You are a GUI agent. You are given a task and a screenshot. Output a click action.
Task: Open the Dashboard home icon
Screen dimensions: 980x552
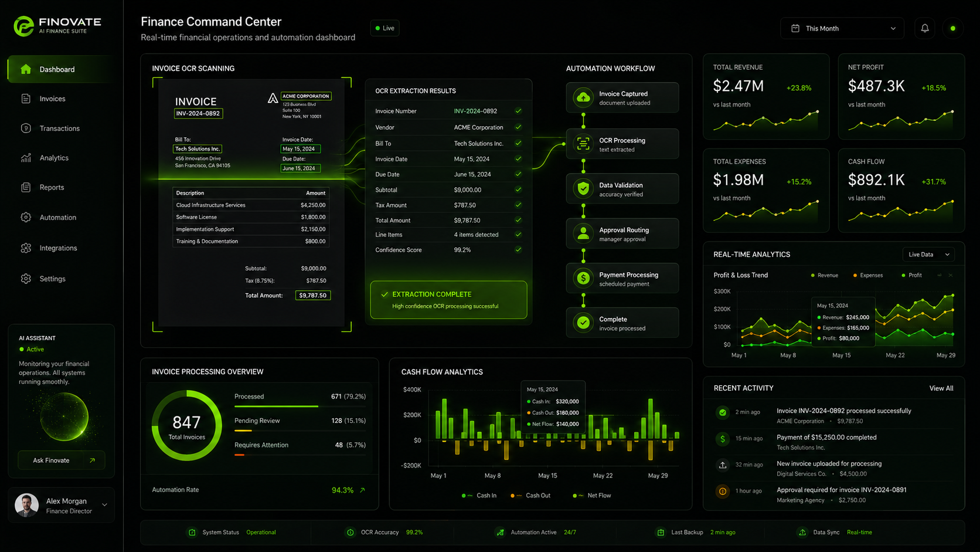coord(26,69)
